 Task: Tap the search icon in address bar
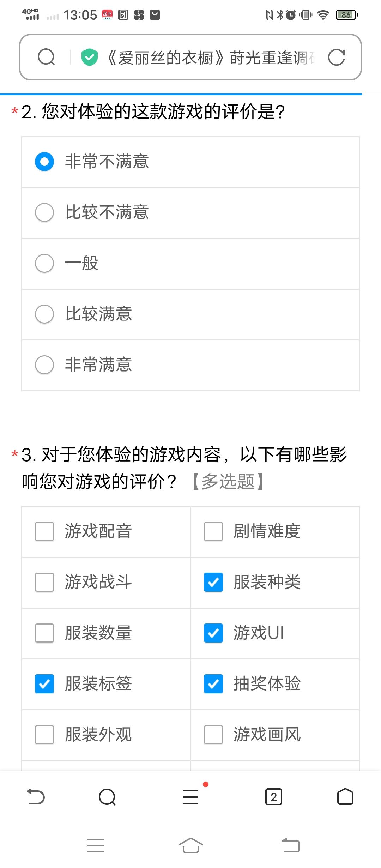click(x=46, y=57)
